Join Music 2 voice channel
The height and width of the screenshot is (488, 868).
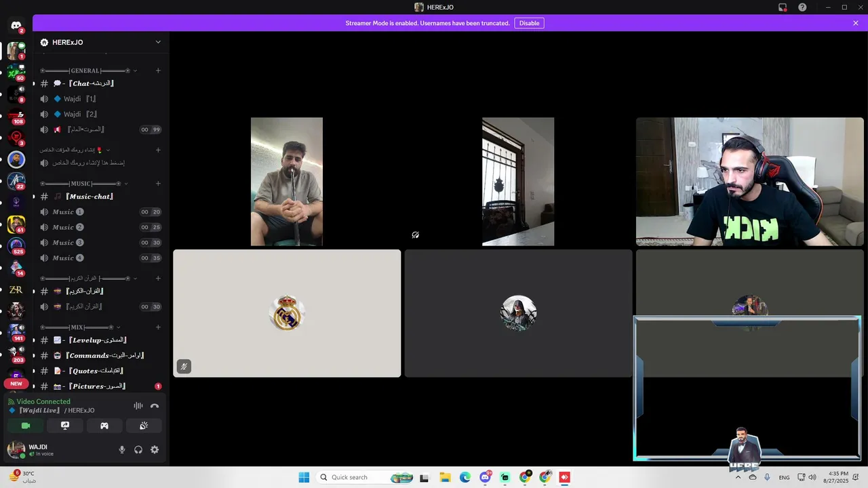click(x=100, y=227)
